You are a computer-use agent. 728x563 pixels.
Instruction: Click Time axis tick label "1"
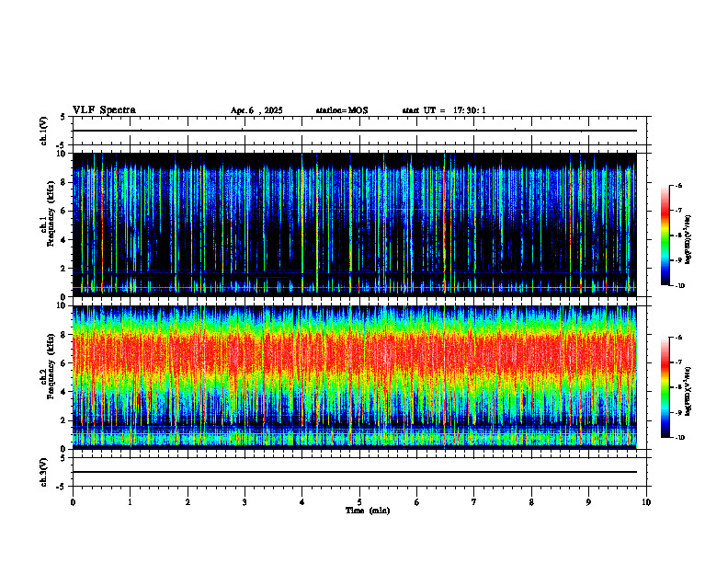point(130,502)
